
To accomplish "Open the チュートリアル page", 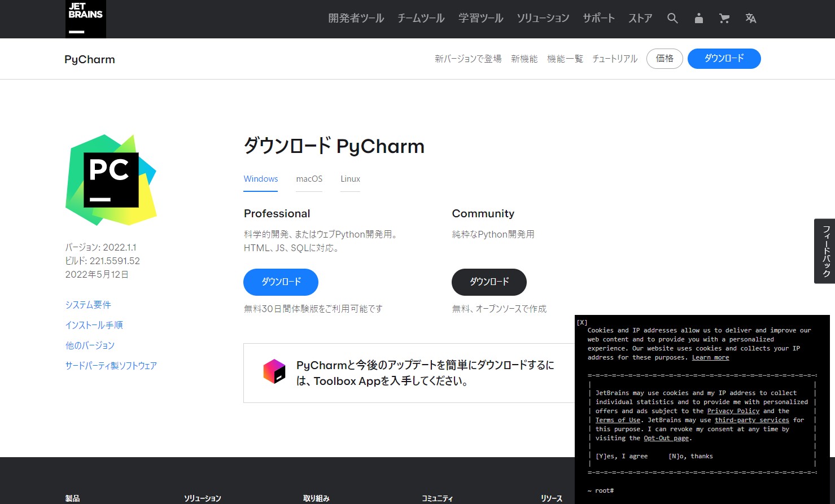I will (615, 59).
